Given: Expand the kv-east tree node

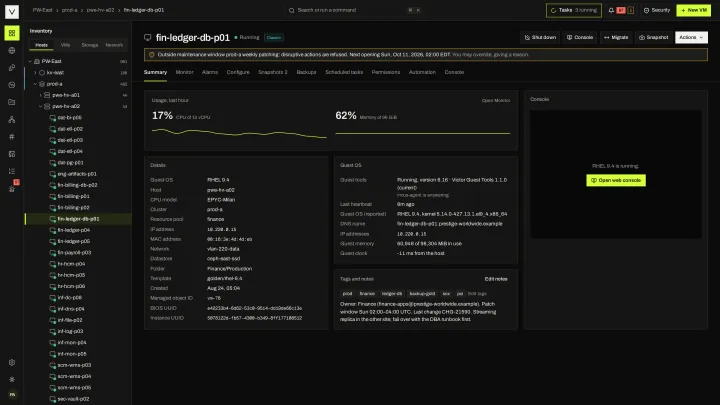Looking at the screenshot, I should coord(35,73).
